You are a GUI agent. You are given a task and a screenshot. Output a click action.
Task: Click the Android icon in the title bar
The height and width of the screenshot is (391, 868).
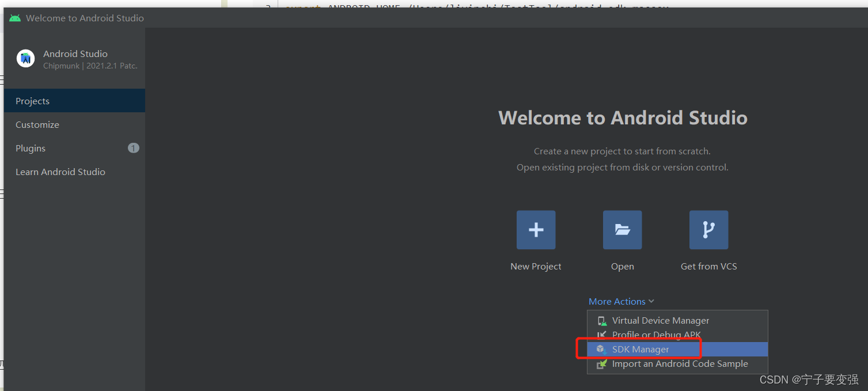pyautogui.click(x=16, y=17)
